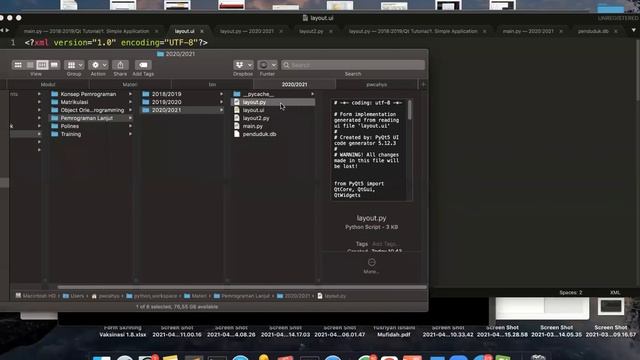Close the layout2.py editor tab

click(331, 31)
